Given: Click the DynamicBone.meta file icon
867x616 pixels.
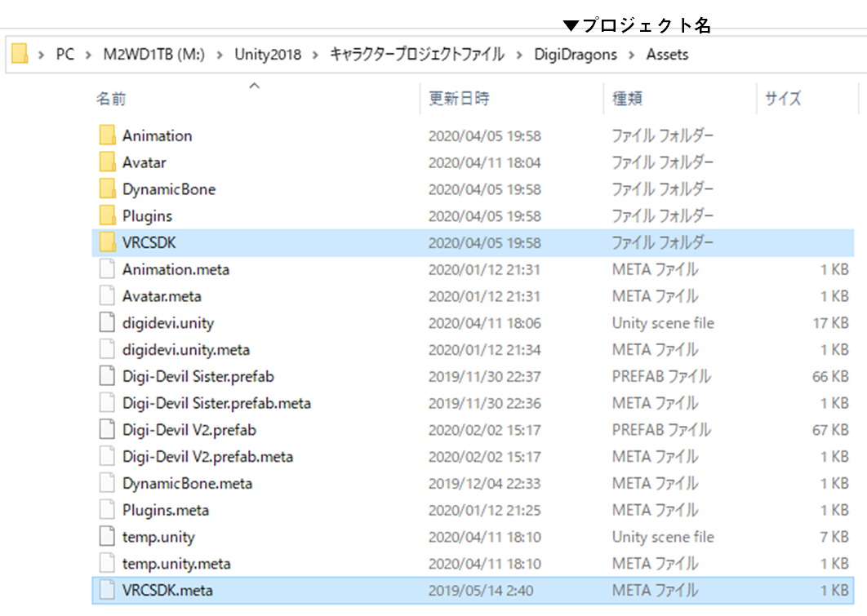Looking at the screenshot, I should point(107,483).
